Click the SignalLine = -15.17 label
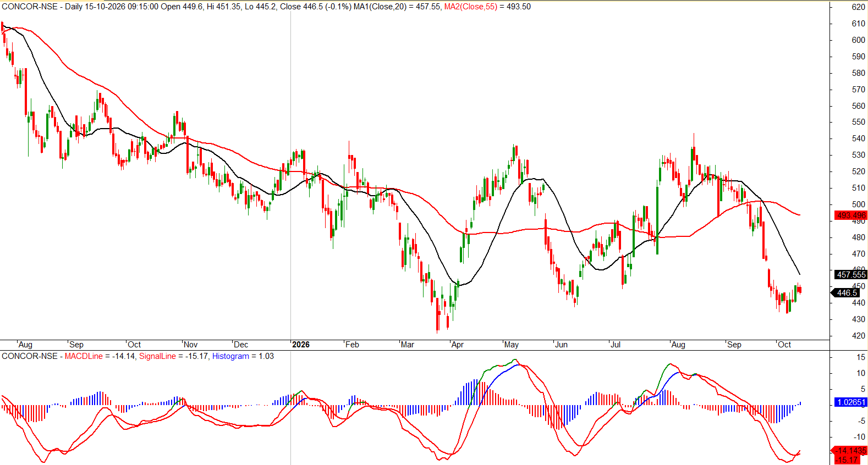 point(174,356)
